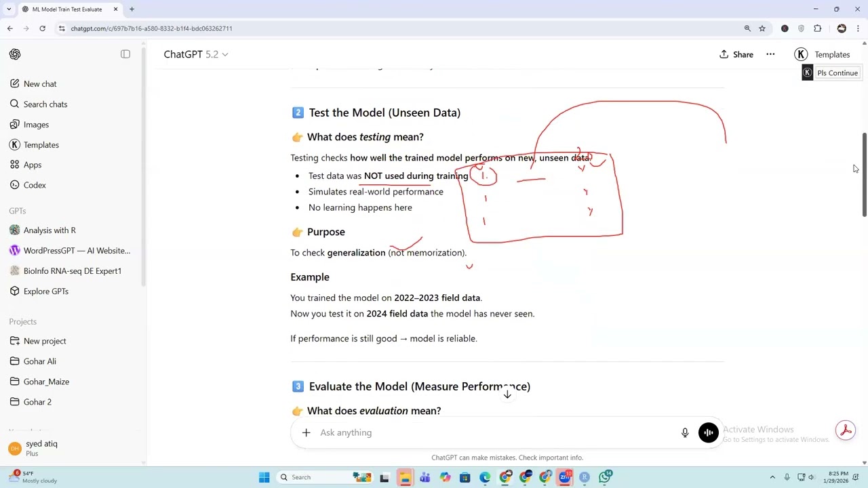868x488 pixels.
Task: Click the attach plus icon in composer
Action: [306, 432]
